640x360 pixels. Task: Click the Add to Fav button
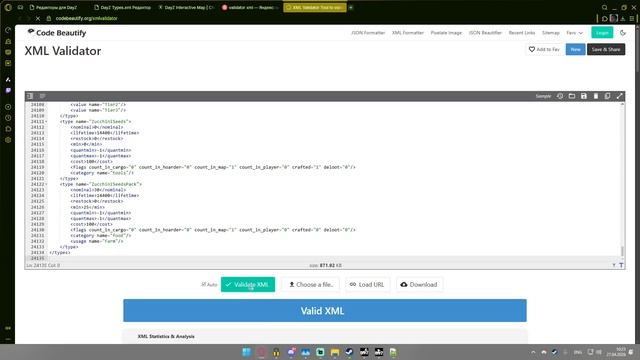(x=544, y=49)
